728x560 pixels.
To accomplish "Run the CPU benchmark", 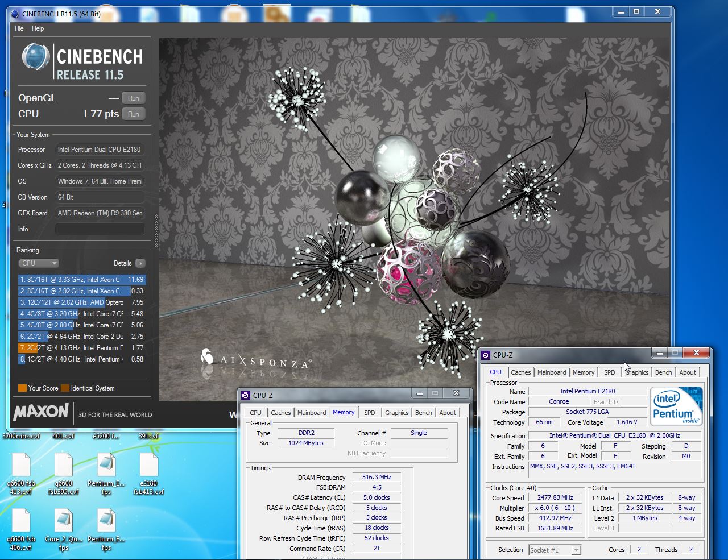I will (x=134, y=114).
